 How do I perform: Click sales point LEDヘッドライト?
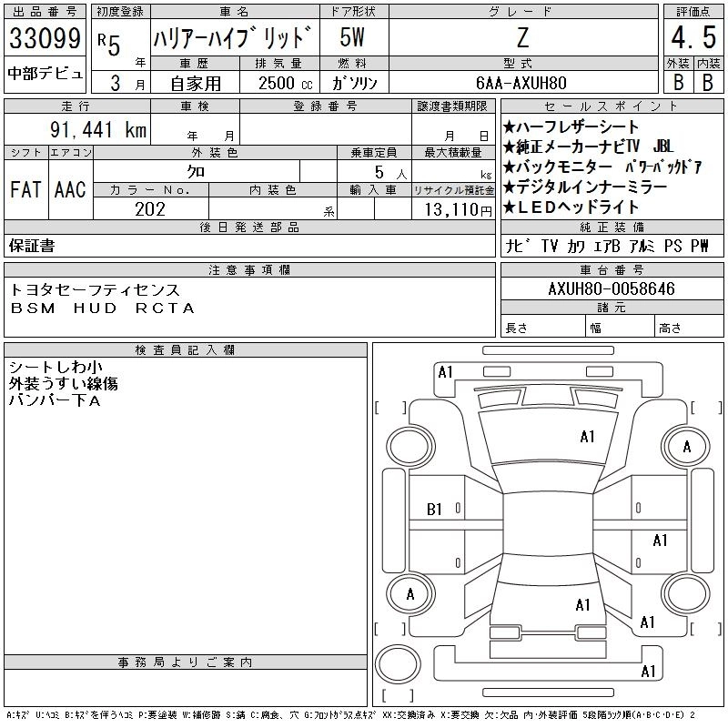571,207
